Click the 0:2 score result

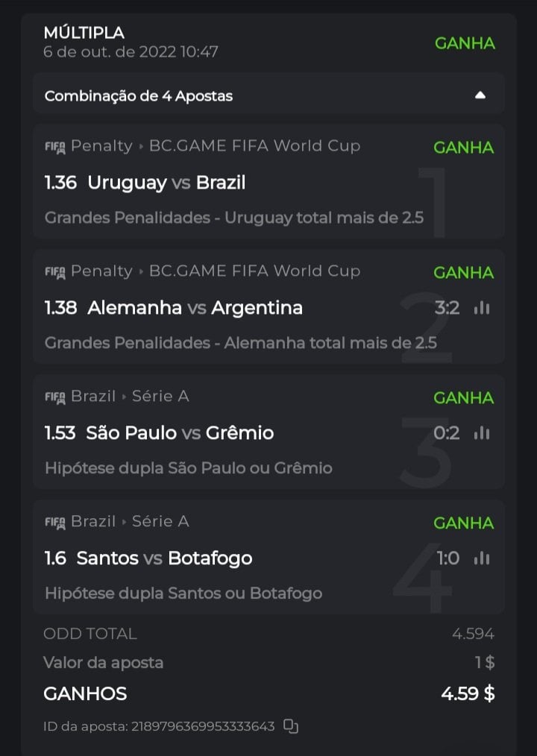[x=447, y=433]
